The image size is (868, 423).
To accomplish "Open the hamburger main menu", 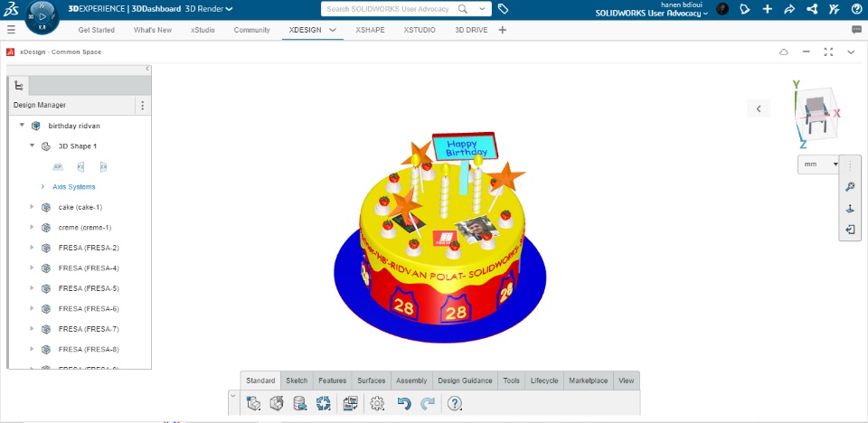I will [11, 30].
